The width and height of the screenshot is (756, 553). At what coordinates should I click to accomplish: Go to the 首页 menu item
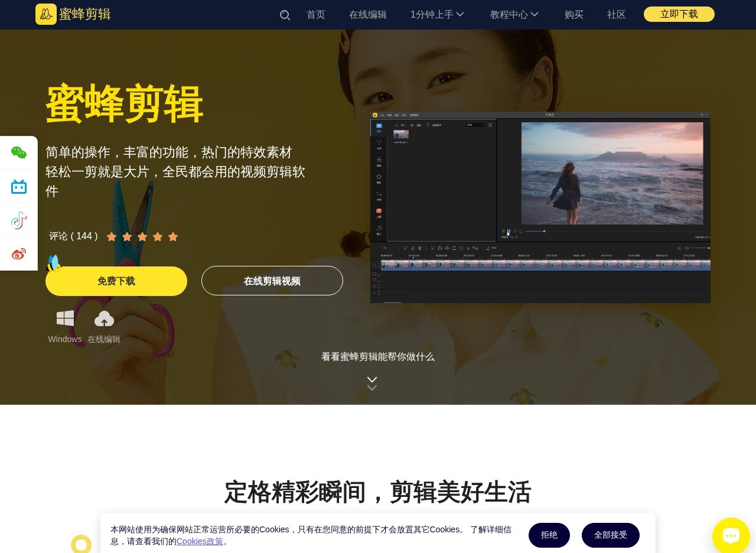(316, 15)
